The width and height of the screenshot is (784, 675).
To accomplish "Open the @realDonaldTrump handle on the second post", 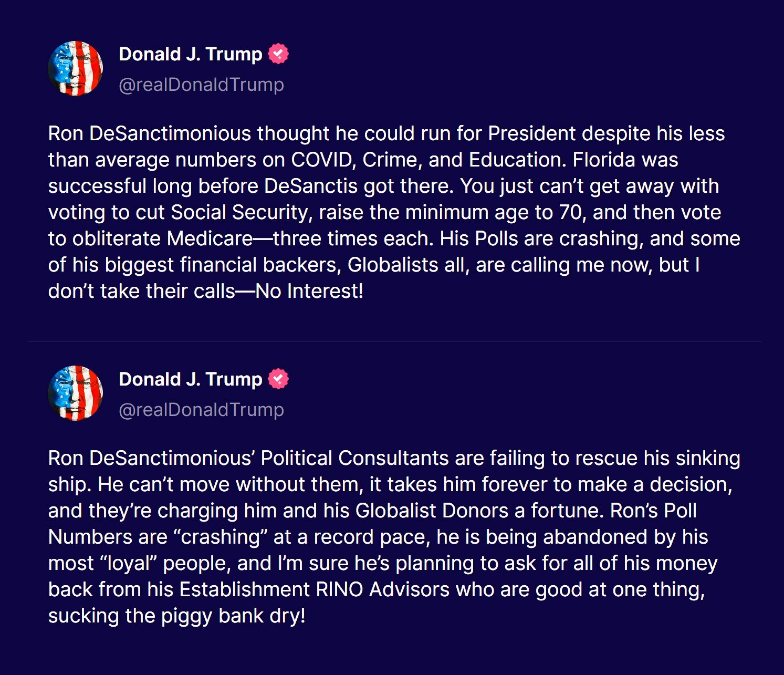I will (x=201, y=410).
